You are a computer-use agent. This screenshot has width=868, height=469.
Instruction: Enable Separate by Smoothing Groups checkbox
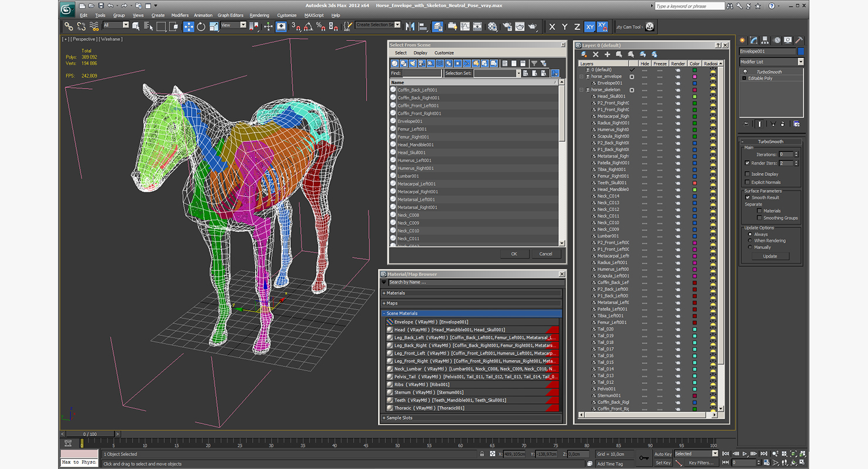click(x=759, y=218)
